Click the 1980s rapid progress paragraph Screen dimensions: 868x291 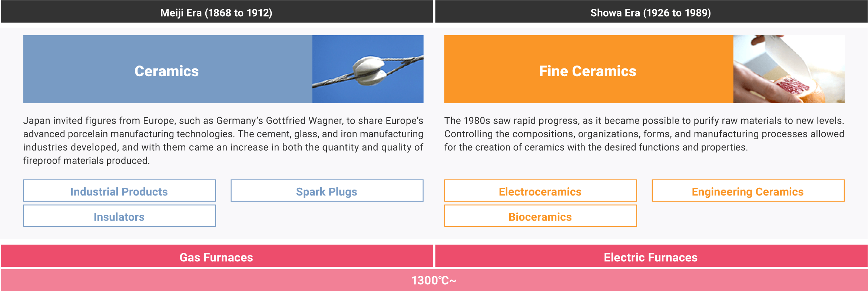644,134
